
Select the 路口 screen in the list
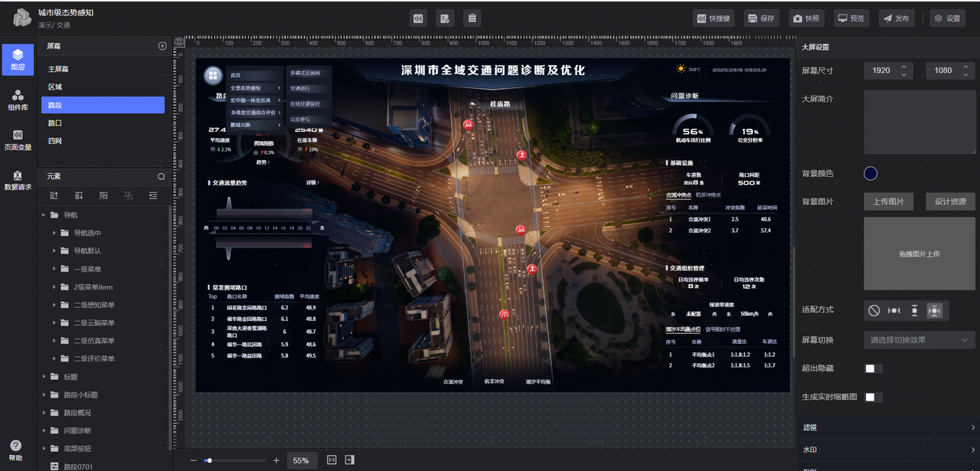[55, 123]
